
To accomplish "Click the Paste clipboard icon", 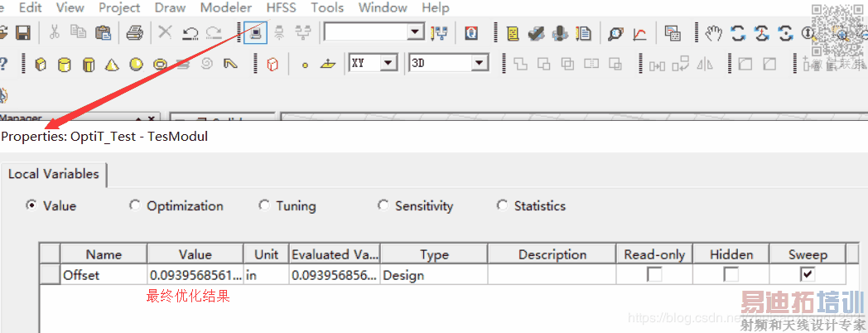I will [x=104, y=33].
